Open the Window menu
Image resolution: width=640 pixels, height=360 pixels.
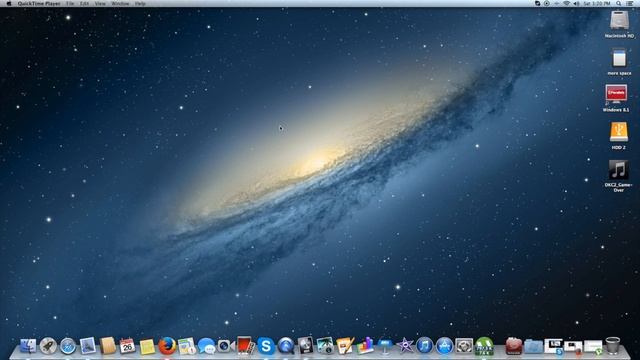click(120, 3)
